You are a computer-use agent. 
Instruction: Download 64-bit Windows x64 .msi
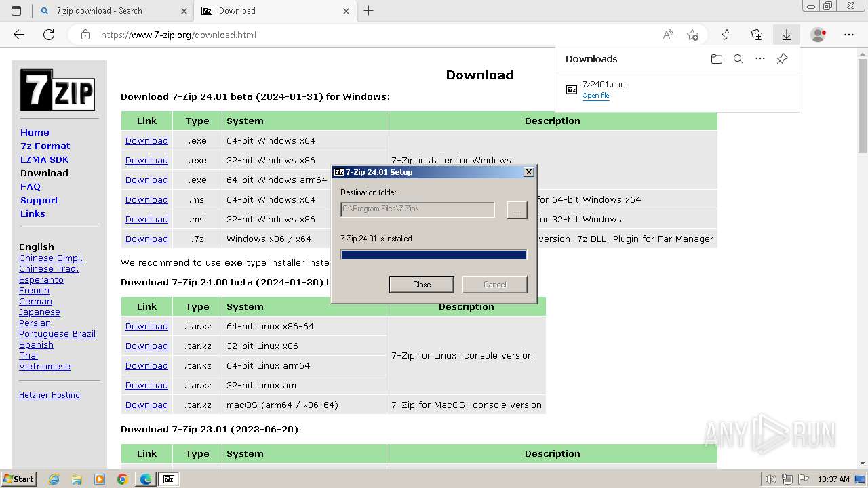[146, 199]
